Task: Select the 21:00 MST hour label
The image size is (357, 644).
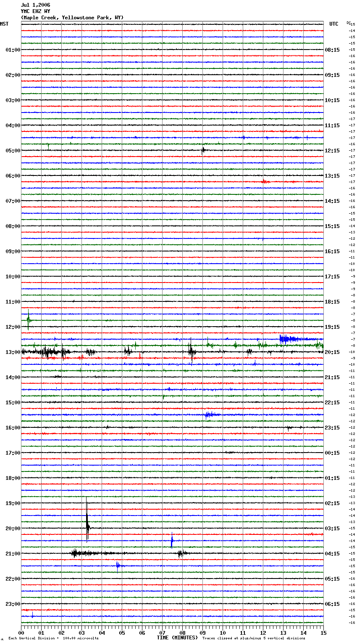Action: point(13,554)
